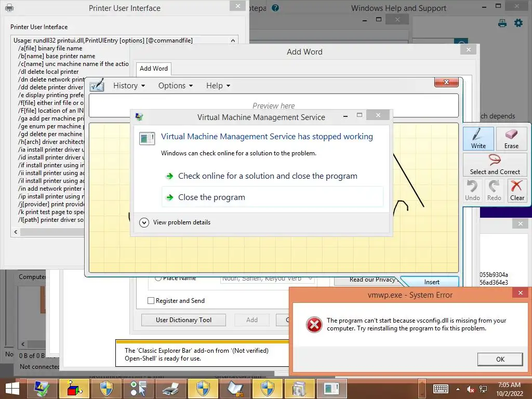The width and height of the screenshot is (532, 399).
Task: Click the program icon beside stopped working heading
Action: (147, 138)
